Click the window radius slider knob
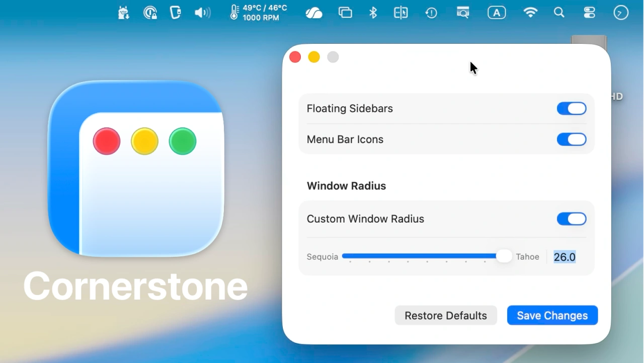The width and height of the screenshot is (644, 363). pyautogui.click(x=504, y=256)
